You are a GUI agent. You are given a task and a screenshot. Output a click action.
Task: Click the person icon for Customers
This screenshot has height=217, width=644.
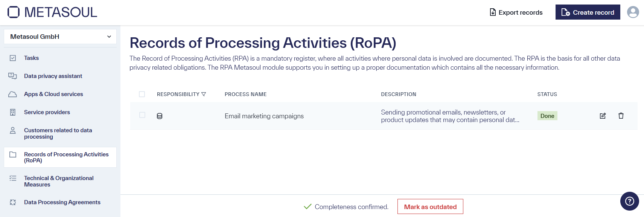[x=13, y=130]
